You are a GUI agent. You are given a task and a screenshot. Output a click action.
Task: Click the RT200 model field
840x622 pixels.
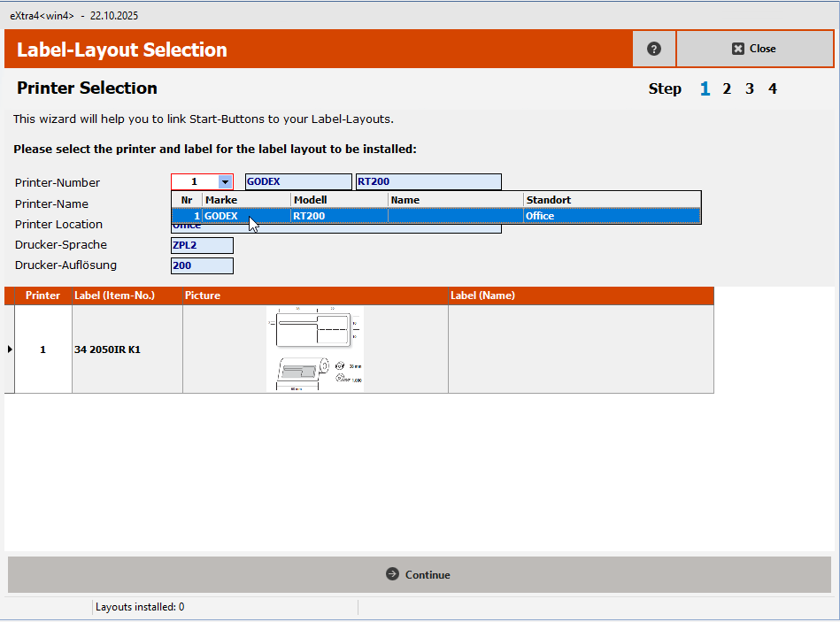coord(428,182)
